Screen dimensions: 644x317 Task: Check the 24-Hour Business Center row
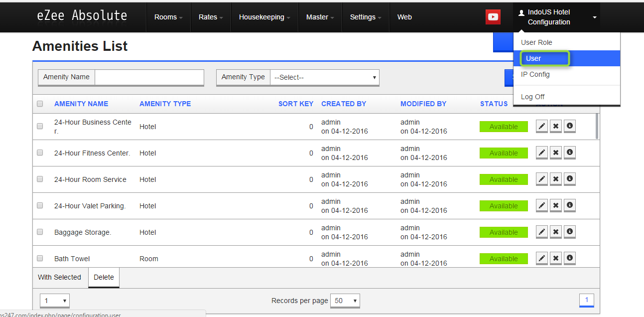40,126
